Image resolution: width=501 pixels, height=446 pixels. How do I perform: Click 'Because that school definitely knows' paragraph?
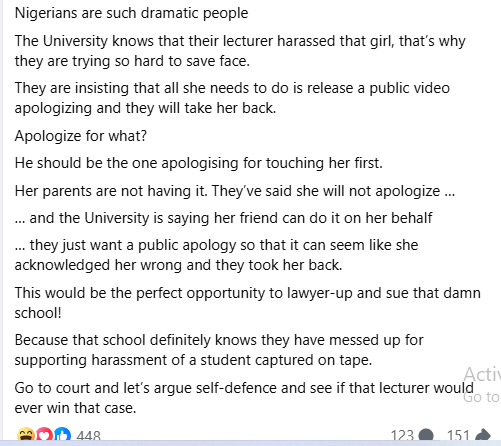(219, 350)
